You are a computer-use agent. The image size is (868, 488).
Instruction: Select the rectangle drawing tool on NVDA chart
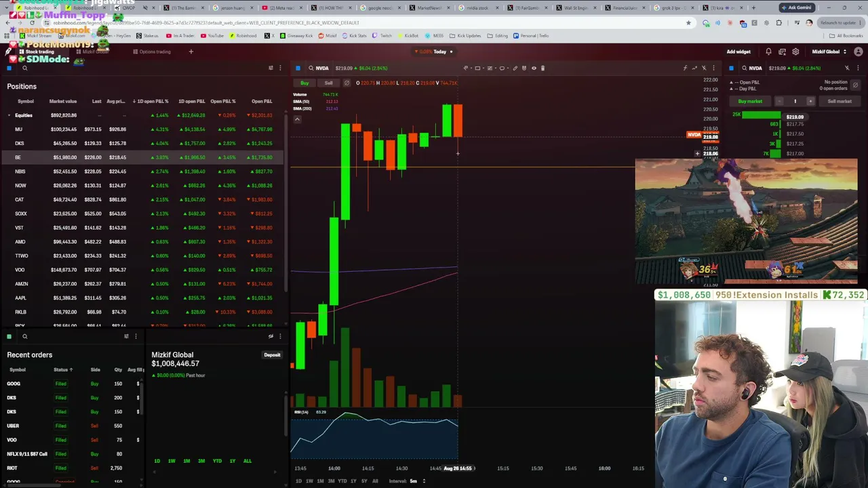point(477,68)
